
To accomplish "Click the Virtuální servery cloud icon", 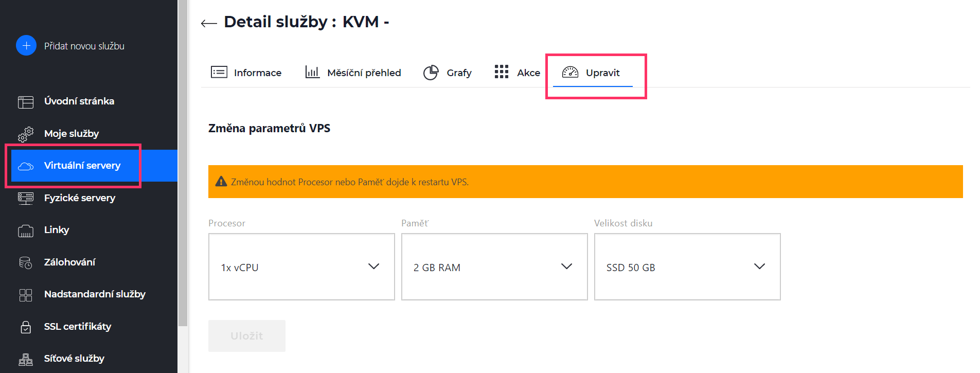I will (26, 166).
